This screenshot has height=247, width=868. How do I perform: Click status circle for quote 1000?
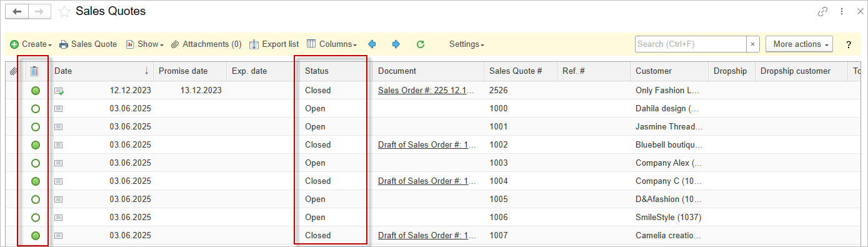coord(36,109)
